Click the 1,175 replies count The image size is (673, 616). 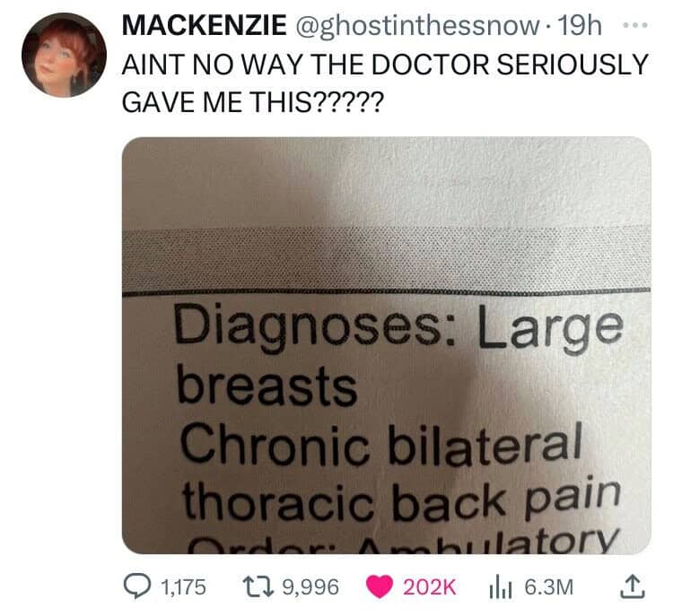[x=183, y=586]
